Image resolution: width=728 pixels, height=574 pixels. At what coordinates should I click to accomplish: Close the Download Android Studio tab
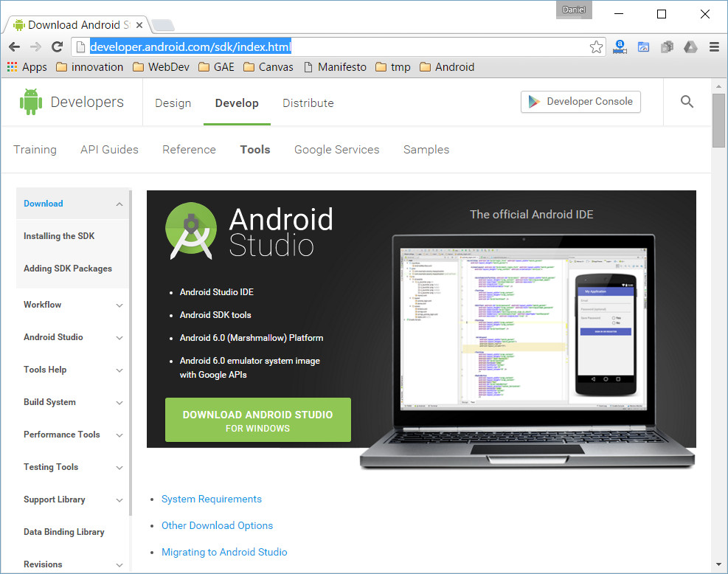tap(139, 25)
